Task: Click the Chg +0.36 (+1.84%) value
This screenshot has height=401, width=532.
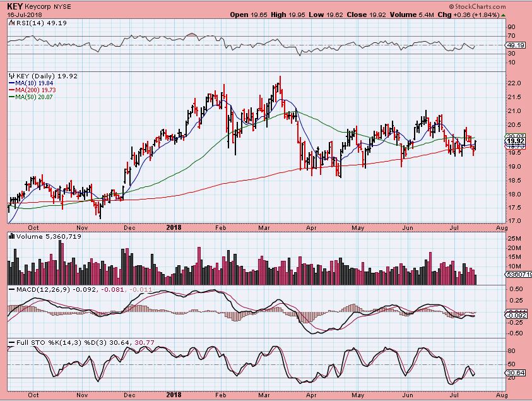Action: [468, 15]
